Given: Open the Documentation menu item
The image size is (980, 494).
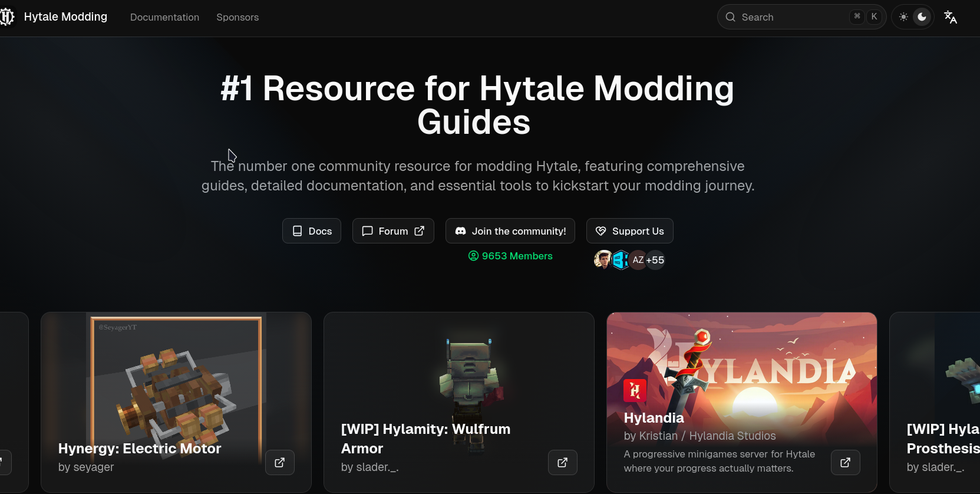Looking at the screenshot, I should (164, 17).
